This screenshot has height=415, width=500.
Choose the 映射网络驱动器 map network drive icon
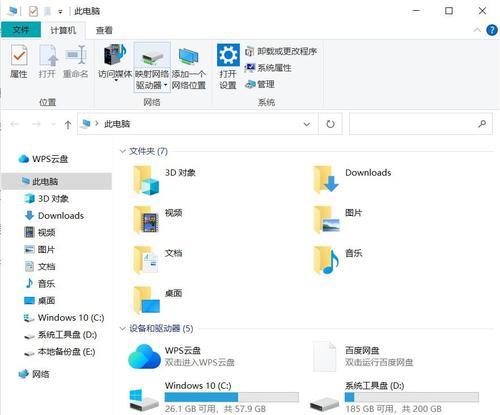[152, 67]
